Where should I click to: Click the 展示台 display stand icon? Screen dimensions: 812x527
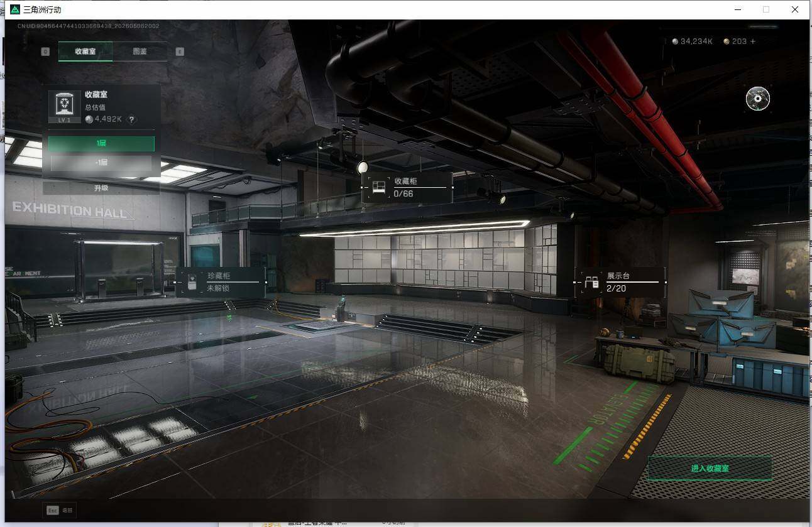tap(591, 283)
